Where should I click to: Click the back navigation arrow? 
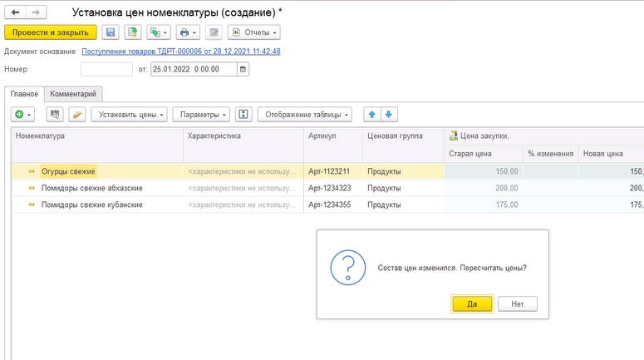click(16, 13)
